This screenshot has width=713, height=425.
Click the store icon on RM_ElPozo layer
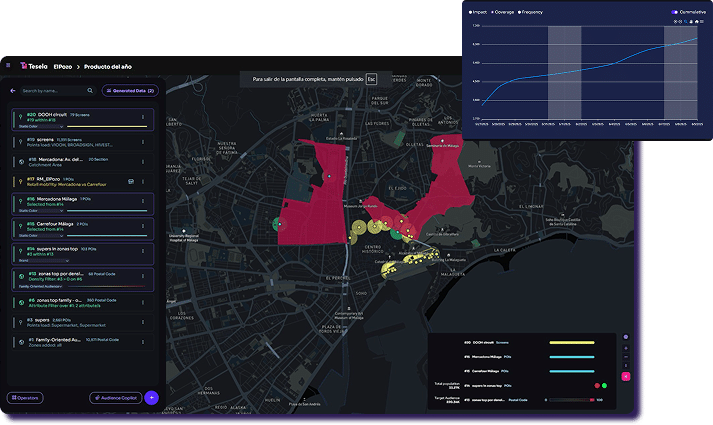pos(131,180)
